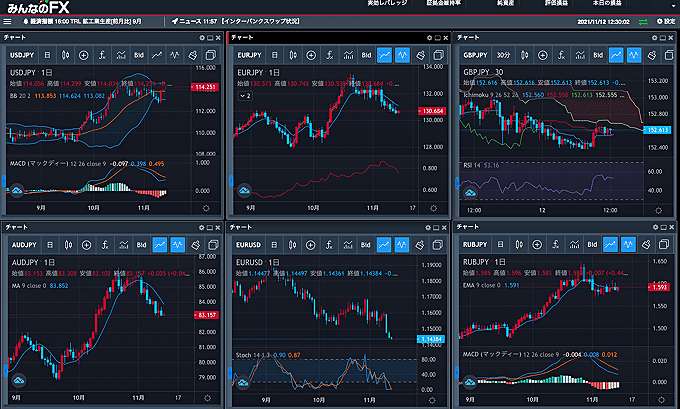Click the blue side handle on the EURJPY chart
This screenshot has width=680, height=409.
pyautogui.click(x=231, y=181)
